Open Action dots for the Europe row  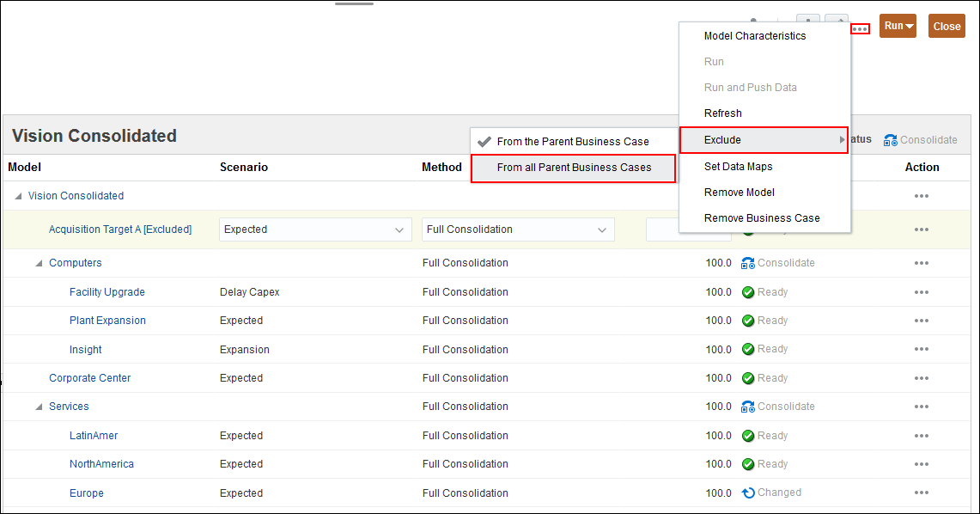coord(922,493)
